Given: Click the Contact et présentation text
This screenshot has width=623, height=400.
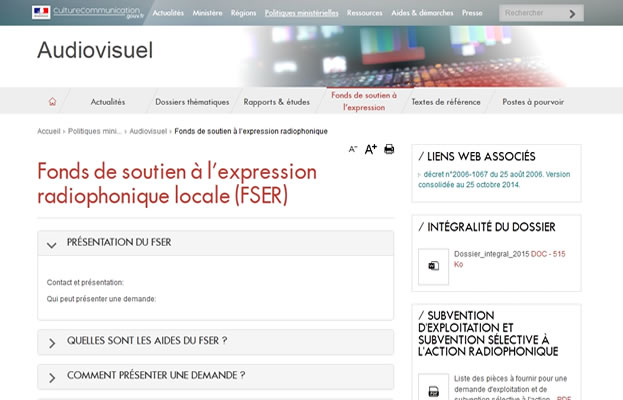Looking at the screenshot, I should point(85,282).
